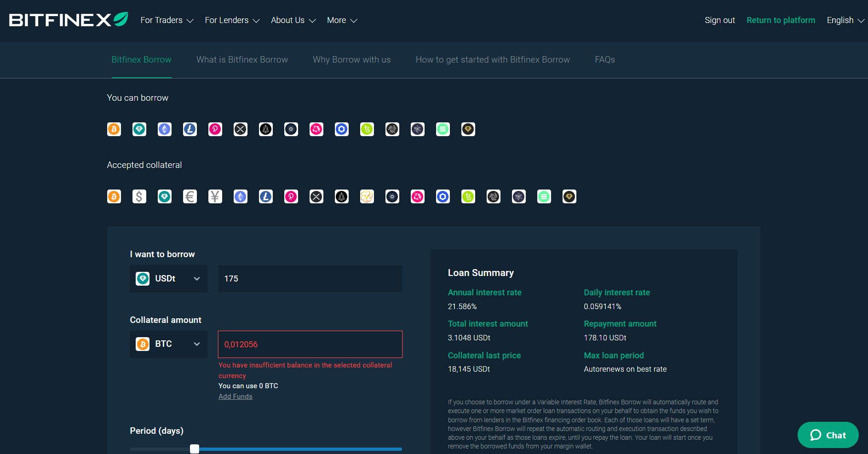Click the Tether icon under Accepted collateral
The height and width of the screenshot is (454, 868).
tap(165, 197)
